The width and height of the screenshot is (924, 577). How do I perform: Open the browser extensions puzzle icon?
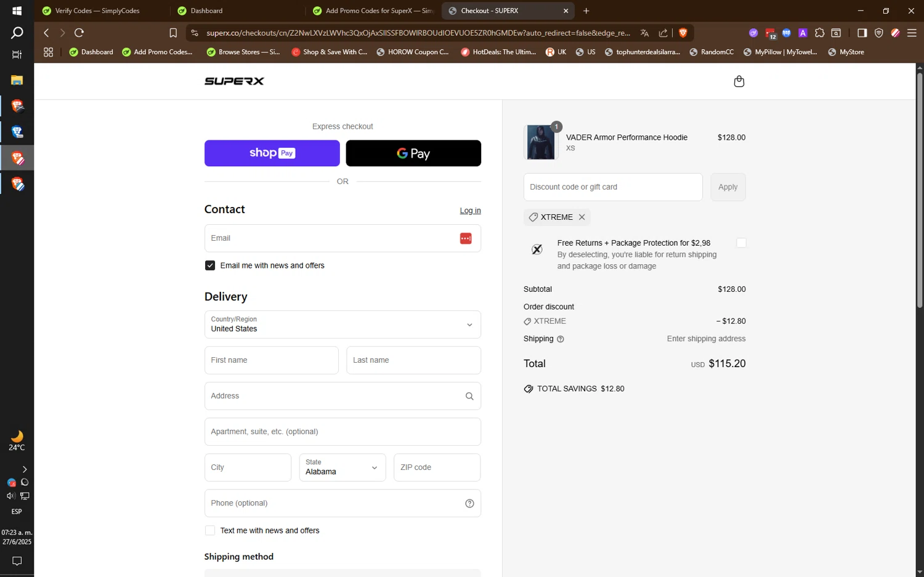819,33
